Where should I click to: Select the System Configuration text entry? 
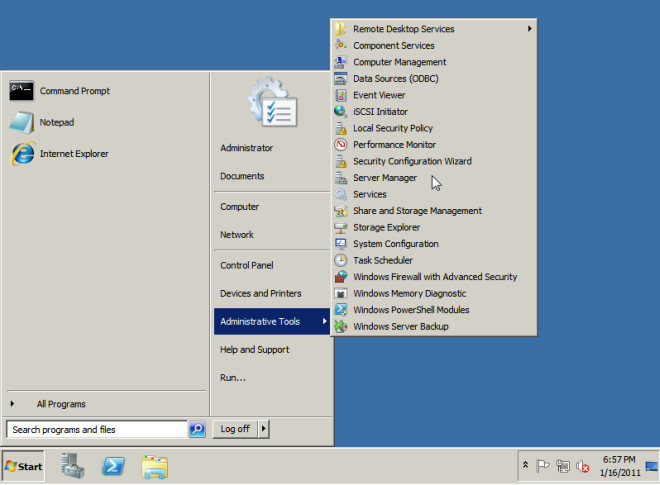pyautogui.click(x=396, y=244)
